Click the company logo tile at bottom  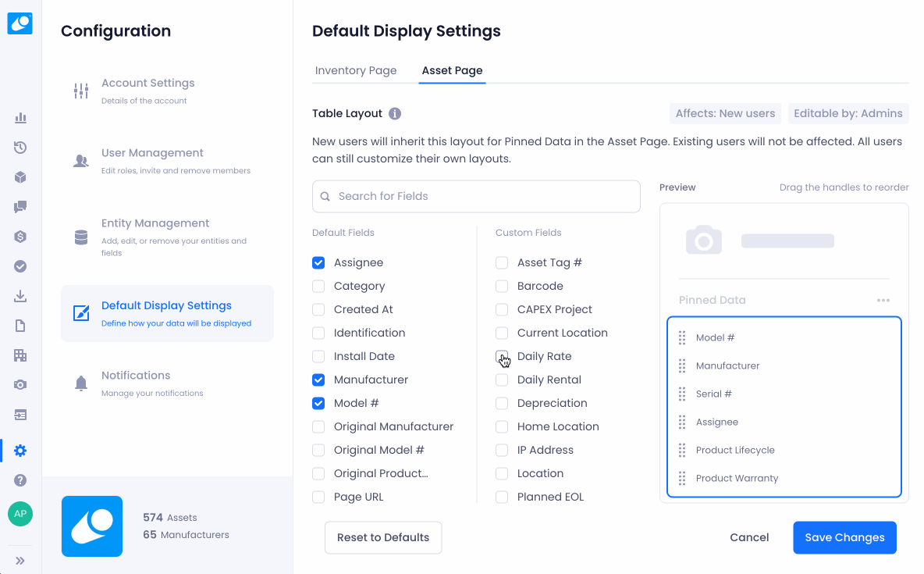pyautogui.click(x=92, y=526)
